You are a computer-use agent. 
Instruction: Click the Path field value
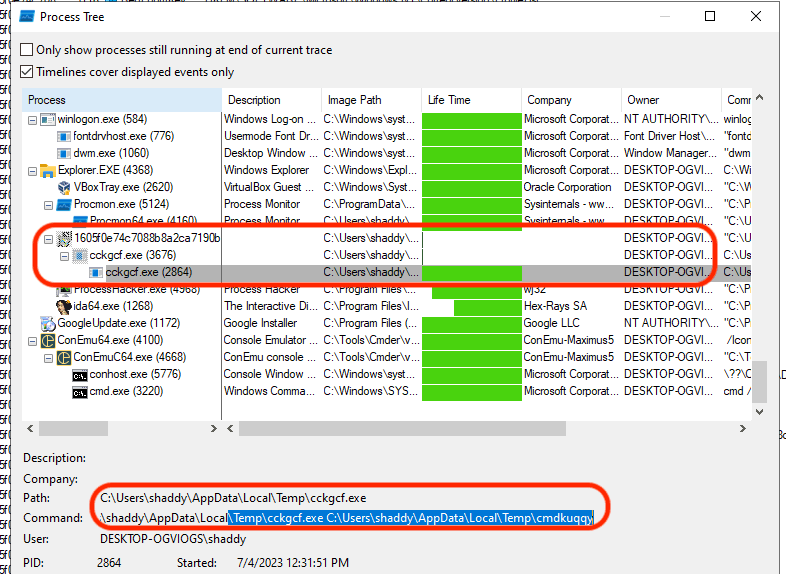point(233,498)
